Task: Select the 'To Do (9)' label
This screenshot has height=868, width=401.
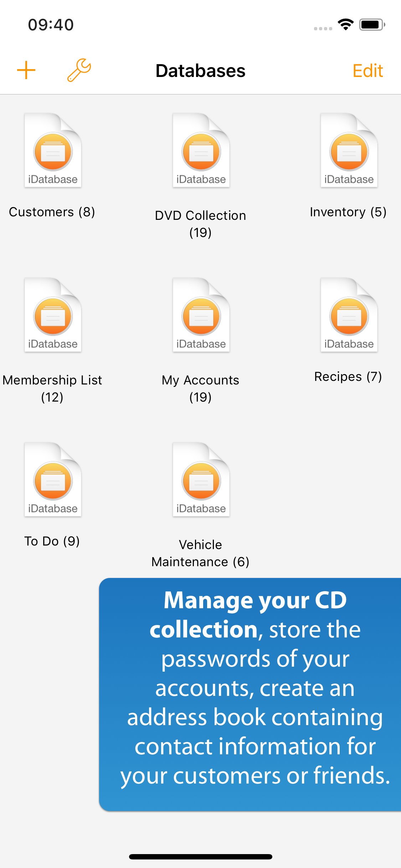Action: (x=52, y=541)
